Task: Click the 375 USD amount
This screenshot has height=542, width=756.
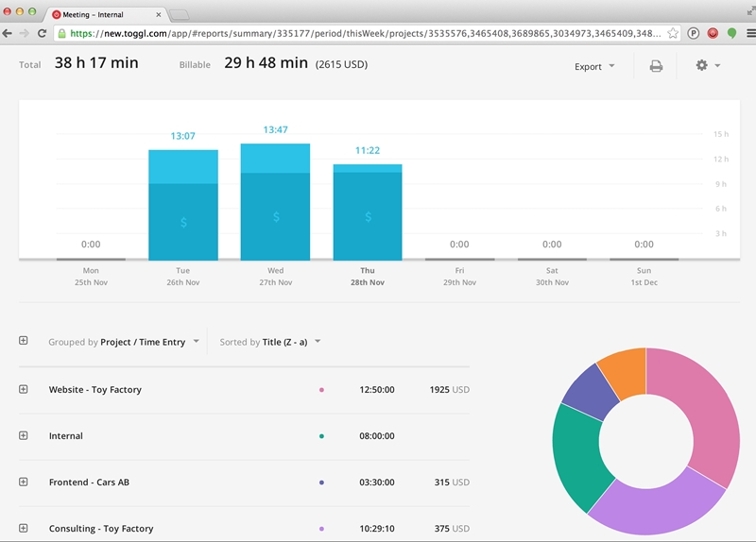Action: (452, 528)
